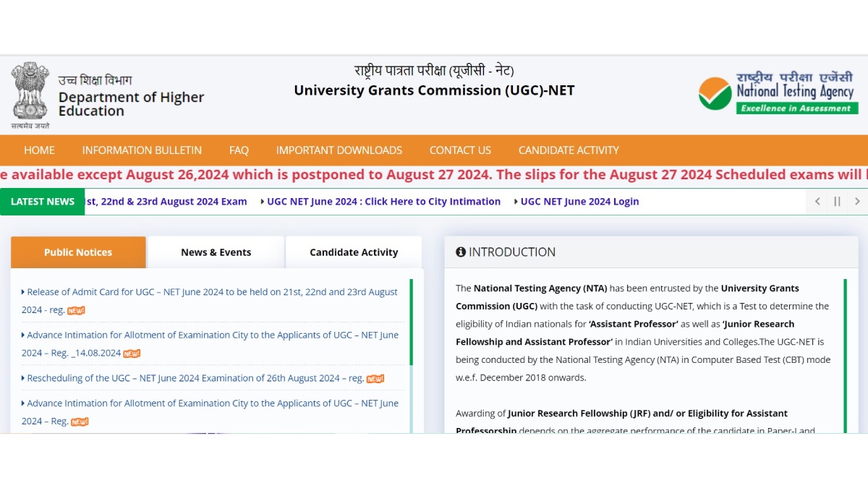Viewport: 868px width, 488px height.
Task: Click the info icon beside INTRODUCTION heading
Action: 461,252
